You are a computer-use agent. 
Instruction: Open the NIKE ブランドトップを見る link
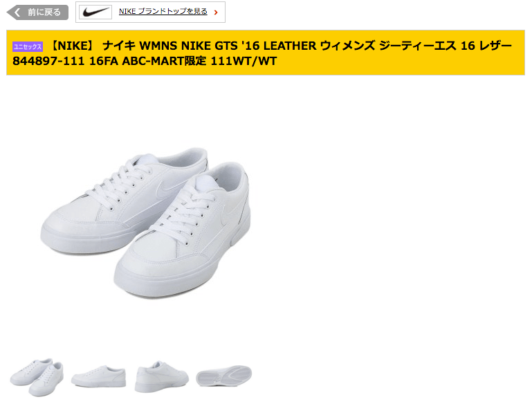click(x=163, y=12)
